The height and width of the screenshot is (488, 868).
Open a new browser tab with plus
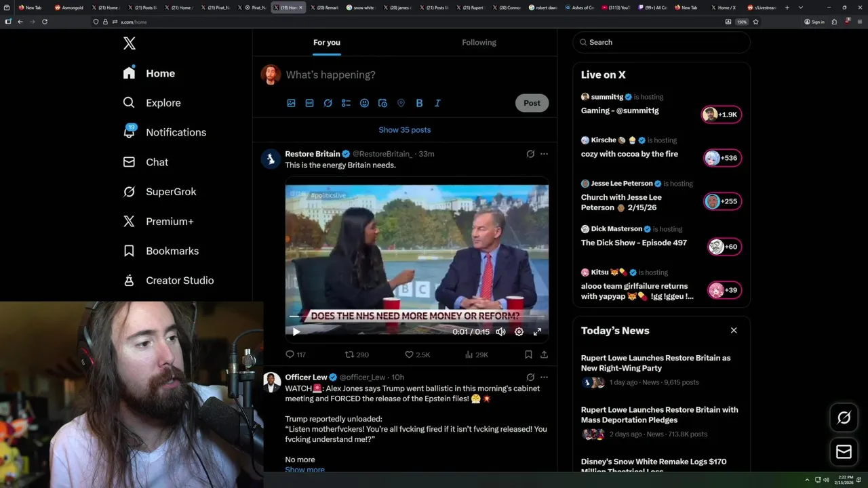[x=787, y=7]
